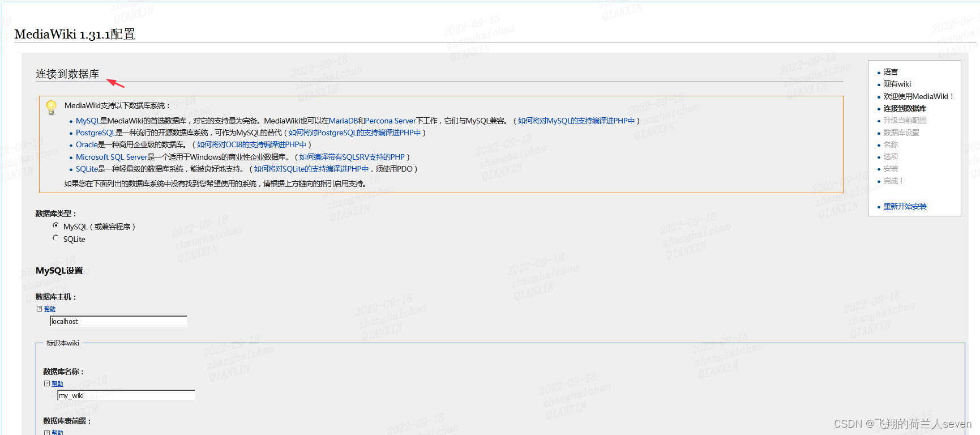Viewport: 980px width, 435px height.
Task: Open the 如何将对SQLite的支持编译进PHP中 link
Action: [x=311, y=169]
